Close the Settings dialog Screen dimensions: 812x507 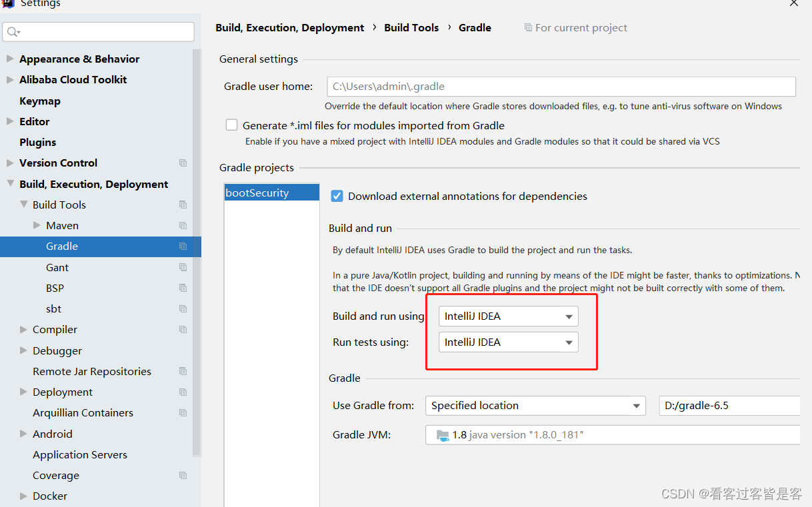(x=793, y=3)
